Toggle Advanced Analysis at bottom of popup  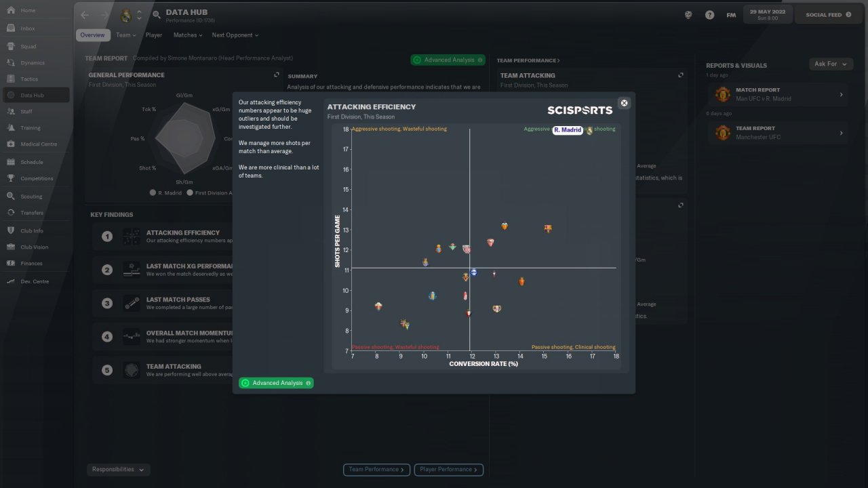(x=276, y=383)
